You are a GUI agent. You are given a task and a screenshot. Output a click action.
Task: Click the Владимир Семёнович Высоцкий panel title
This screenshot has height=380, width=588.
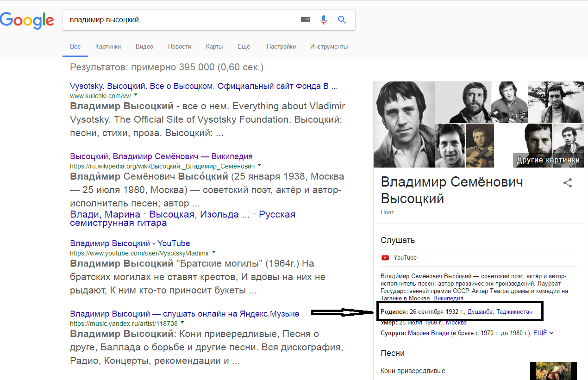point(452,190)
